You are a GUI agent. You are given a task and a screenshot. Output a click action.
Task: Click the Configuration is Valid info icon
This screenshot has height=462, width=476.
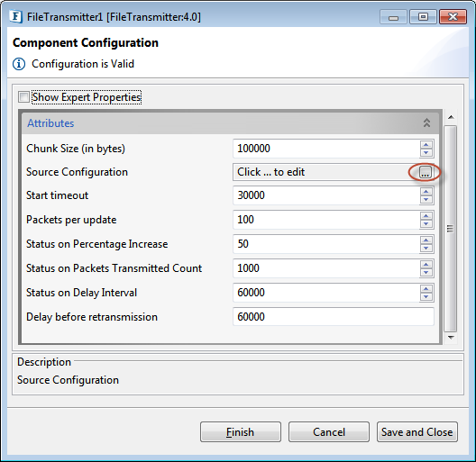click(19, 64)
